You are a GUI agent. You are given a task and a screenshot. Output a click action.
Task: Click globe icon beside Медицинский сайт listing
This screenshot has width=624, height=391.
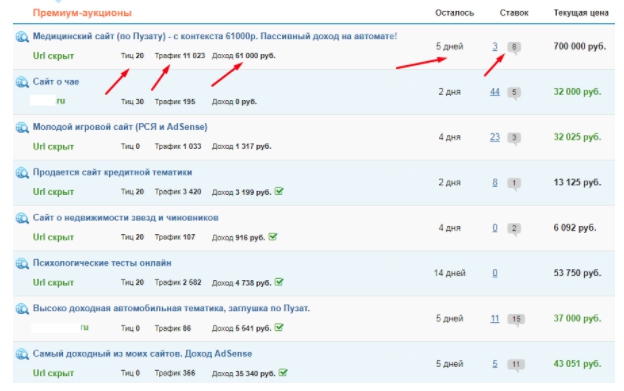tap(22, 37)
